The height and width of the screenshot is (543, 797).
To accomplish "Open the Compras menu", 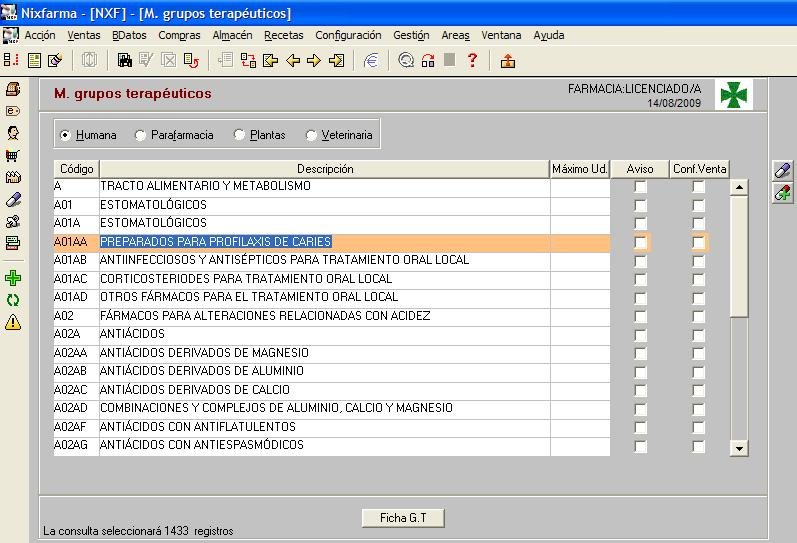I will (x=179, y=35).
